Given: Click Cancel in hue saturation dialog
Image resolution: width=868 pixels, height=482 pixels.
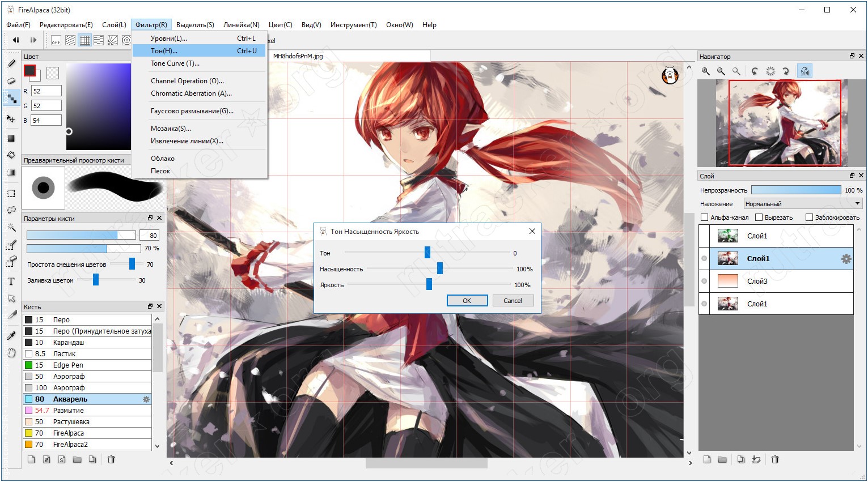Looking at the screenshot, I should click(513, 301).
